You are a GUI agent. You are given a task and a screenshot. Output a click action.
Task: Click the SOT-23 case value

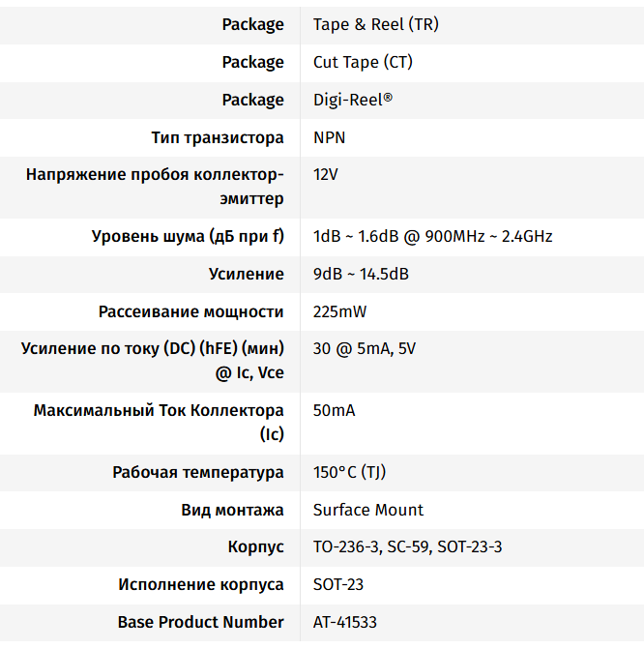(338, 585)
